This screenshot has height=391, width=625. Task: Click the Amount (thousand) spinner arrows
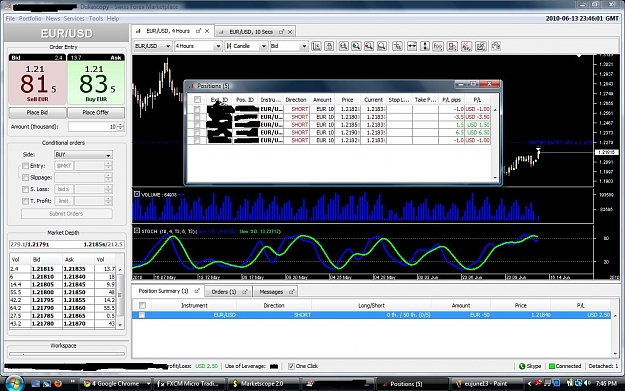(x=120, y=127)
